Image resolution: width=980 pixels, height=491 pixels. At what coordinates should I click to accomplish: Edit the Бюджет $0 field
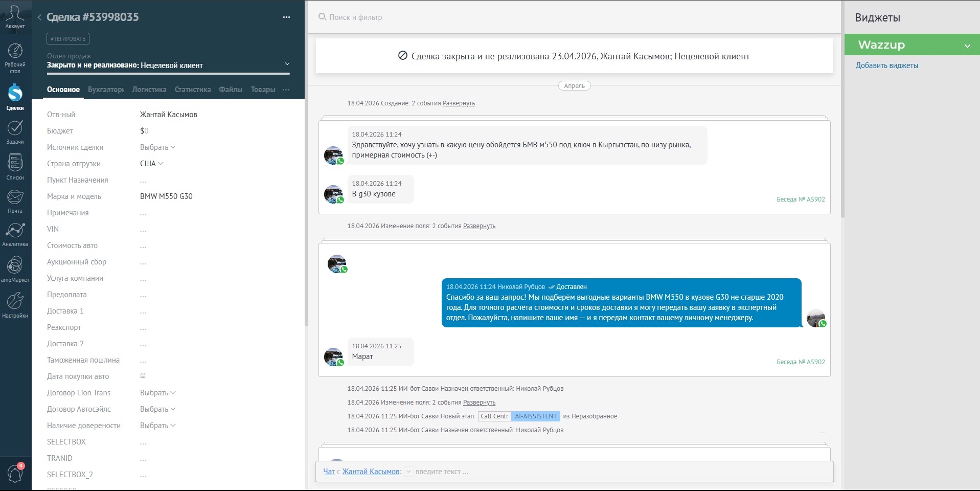point(144,131)
